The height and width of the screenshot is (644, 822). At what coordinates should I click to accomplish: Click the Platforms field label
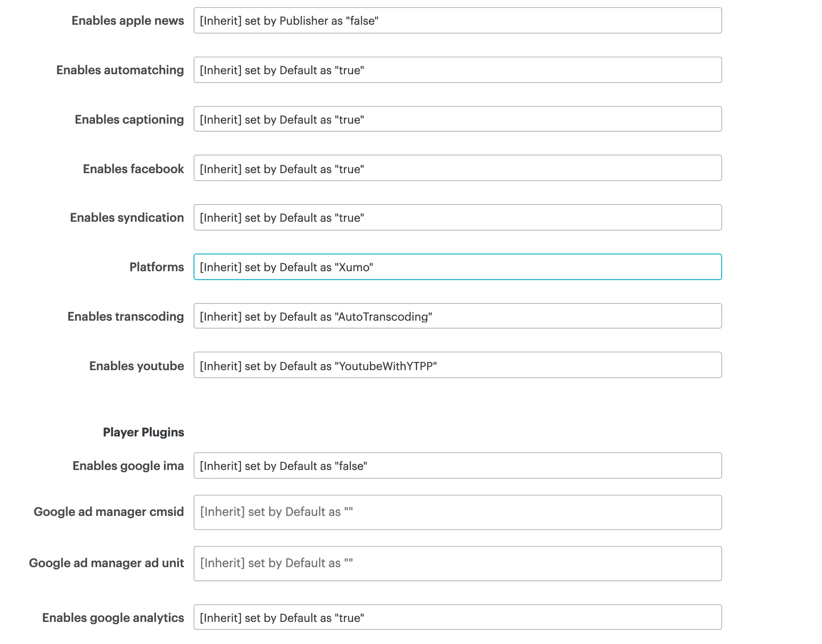156,267
